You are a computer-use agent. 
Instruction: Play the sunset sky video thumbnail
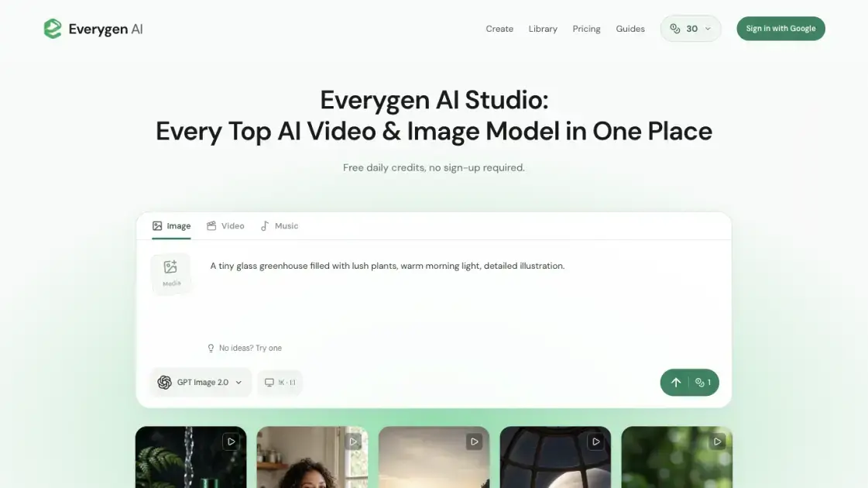[x=474, y=442]
